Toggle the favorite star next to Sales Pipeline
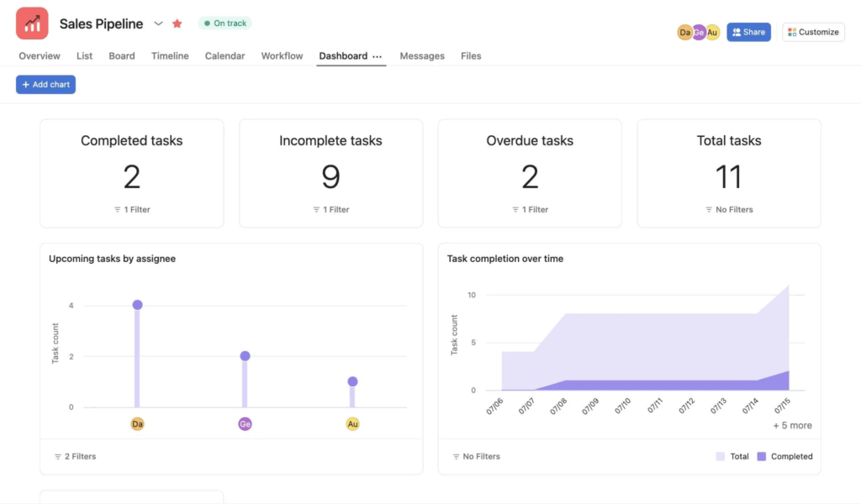 (x=177, y=24)
